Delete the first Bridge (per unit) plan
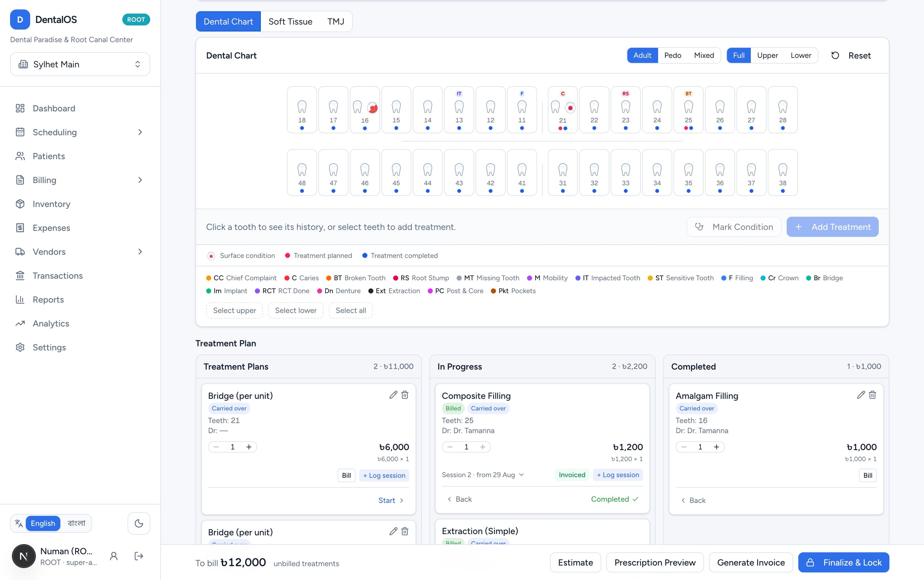 point(405,395)
